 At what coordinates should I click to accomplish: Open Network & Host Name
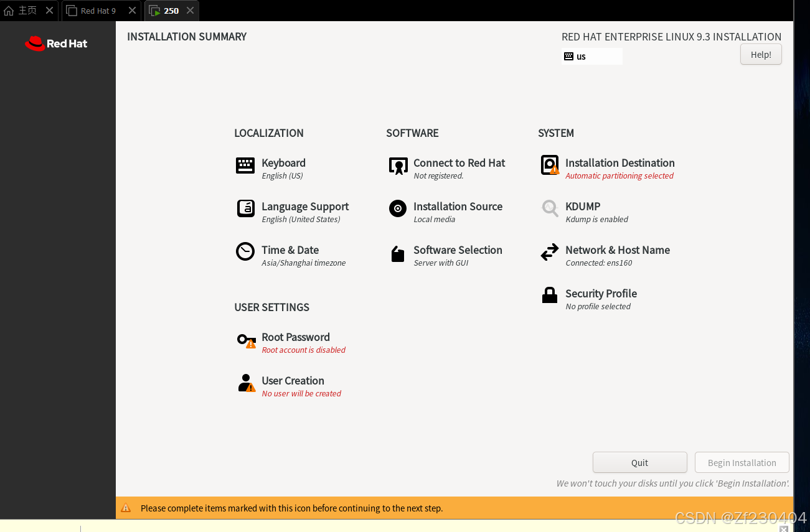pyautogui.click(x=618, y=250)
